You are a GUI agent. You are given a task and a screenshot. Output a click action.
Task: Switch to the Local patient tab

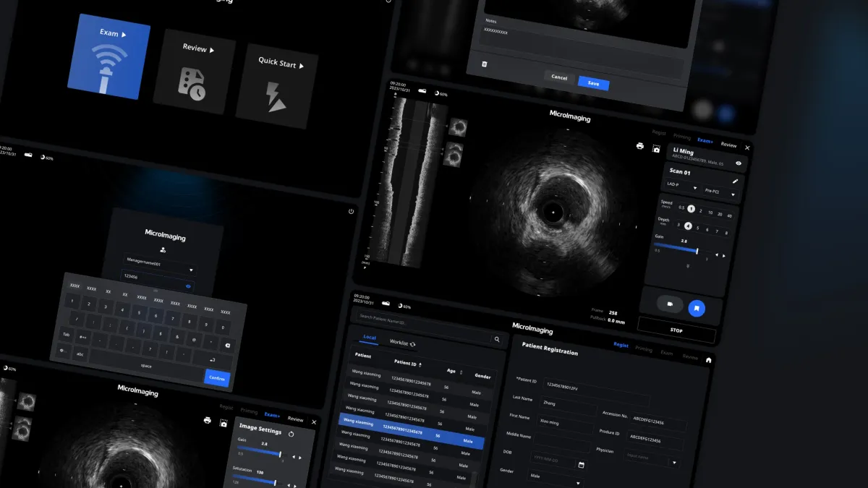click(x=369, y=338)
